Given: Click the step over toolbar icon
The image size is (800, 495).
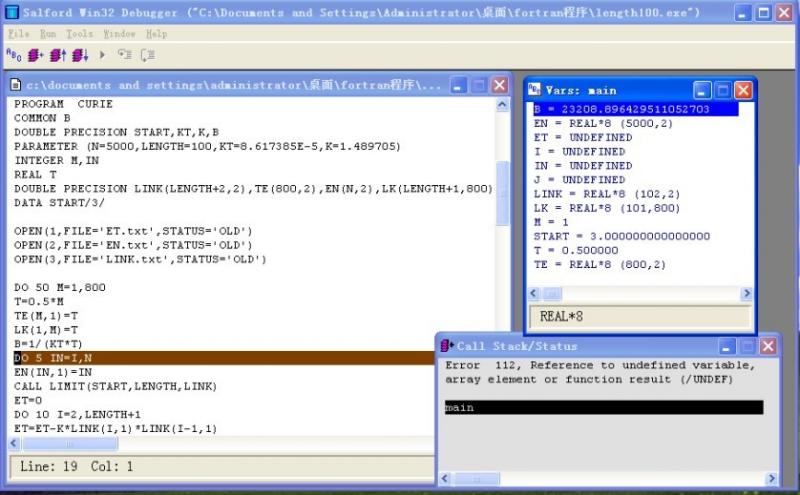Looking at the screenshot, I should (147, 55).
